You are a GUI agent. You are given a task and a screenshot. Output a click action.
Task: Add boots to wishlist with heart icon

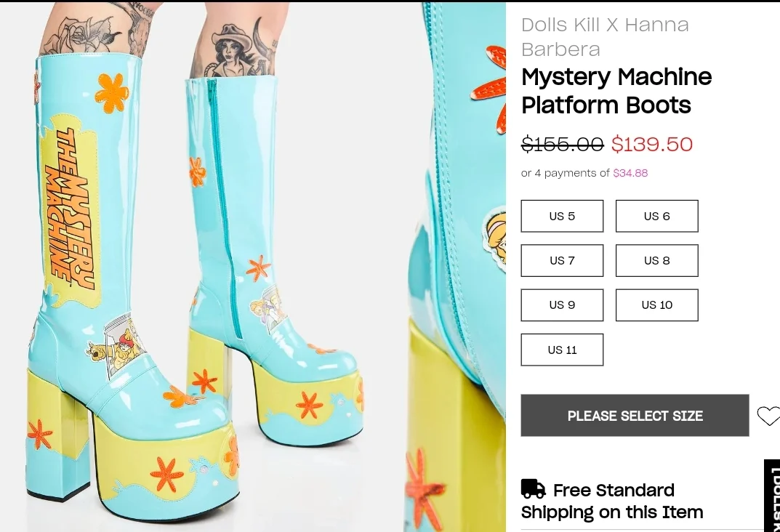click(768, 416)
